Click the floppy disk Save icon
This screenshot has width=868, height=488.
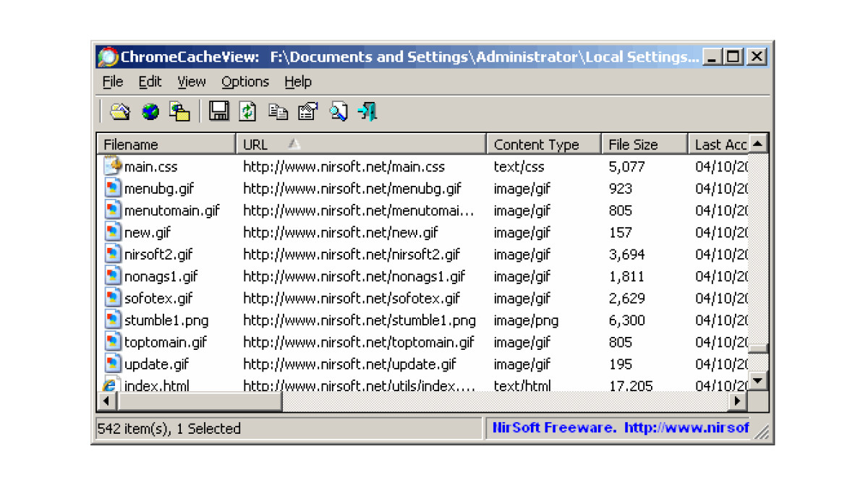218,111
